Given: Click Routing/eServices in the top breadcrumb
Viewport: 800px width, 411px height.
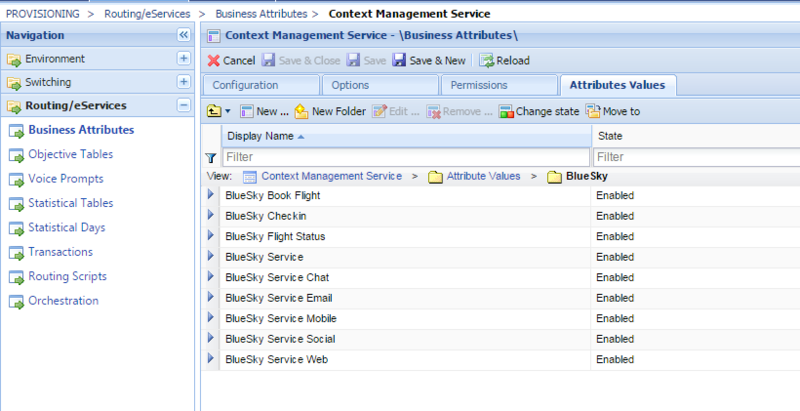Looking at the screenshot, I should click(x=147, y=14).
